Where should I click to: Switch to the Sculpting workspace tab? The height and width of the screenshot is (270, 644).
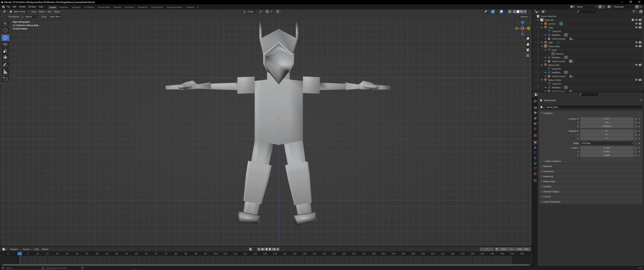[x=76, y=7]
